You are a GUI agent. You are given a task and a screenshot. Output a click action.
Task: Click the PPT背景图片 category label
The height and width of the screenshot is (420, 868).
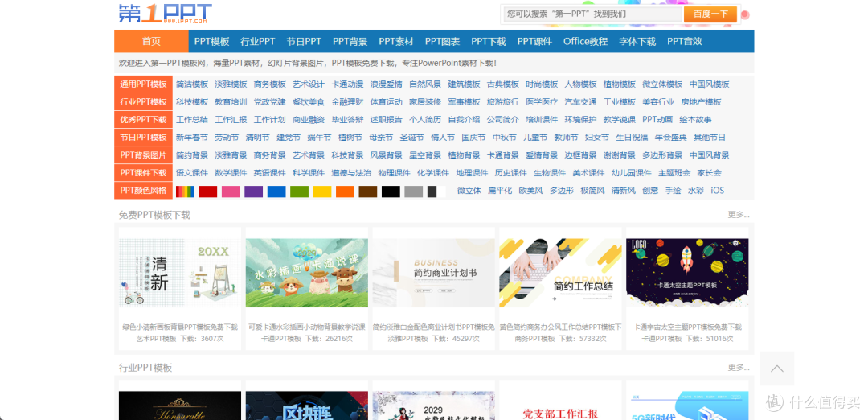tap(143, 155)
